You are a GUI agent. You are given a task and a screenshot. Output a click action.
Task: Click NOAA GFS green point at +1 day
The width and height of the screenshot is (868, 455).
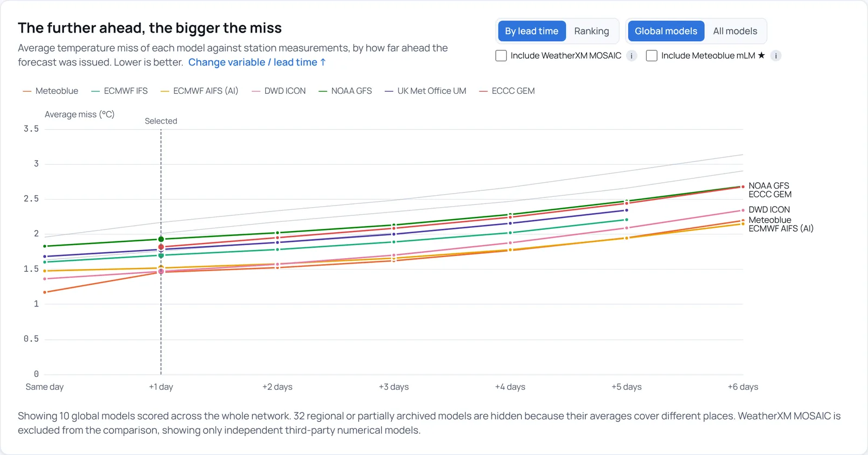click(161, 239)
